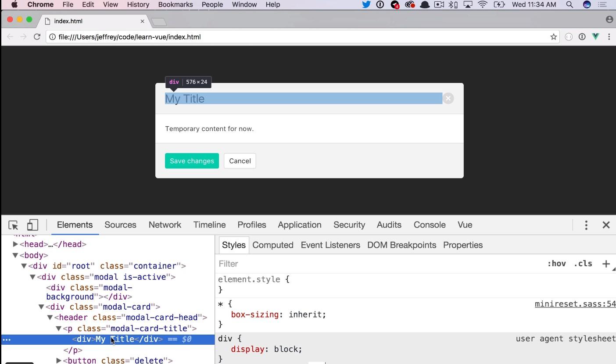Click the hat-shaped menu bar icon
Screen dimensions: 616x364
pos(425,4)
